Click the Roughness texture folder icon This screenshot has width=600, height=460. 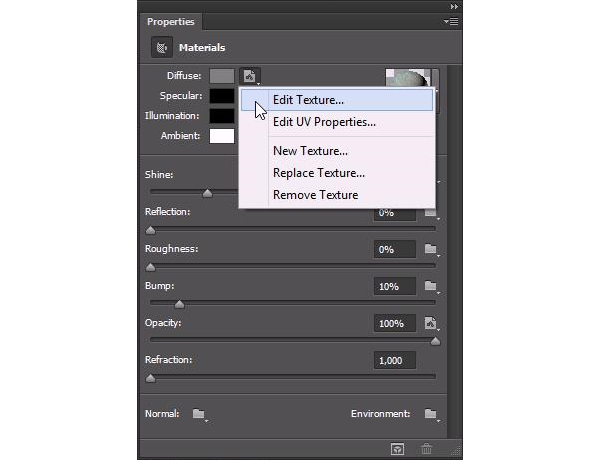(x=431, y=249)
